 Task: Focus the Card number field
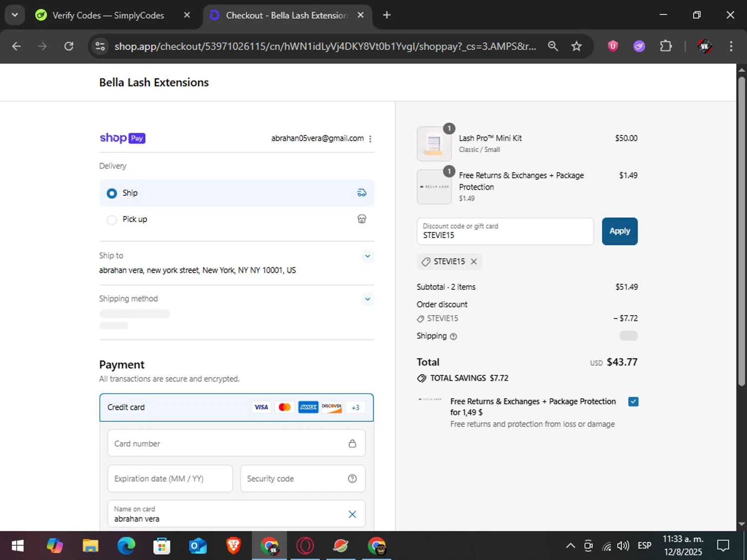point(237,444)
